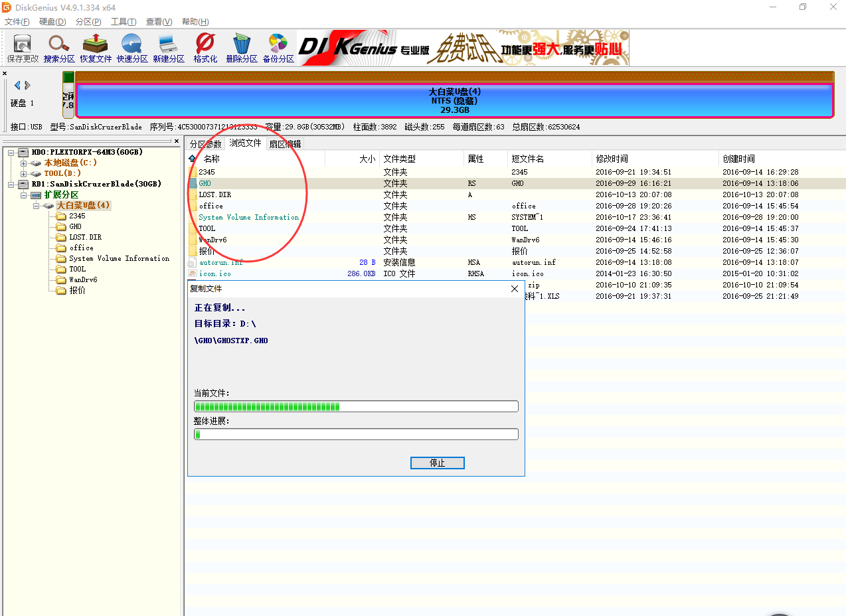The width and height of the screenshot is (846, 616).
Task: Click the 当前文件 progress bar
Action: tap(356, 406)
